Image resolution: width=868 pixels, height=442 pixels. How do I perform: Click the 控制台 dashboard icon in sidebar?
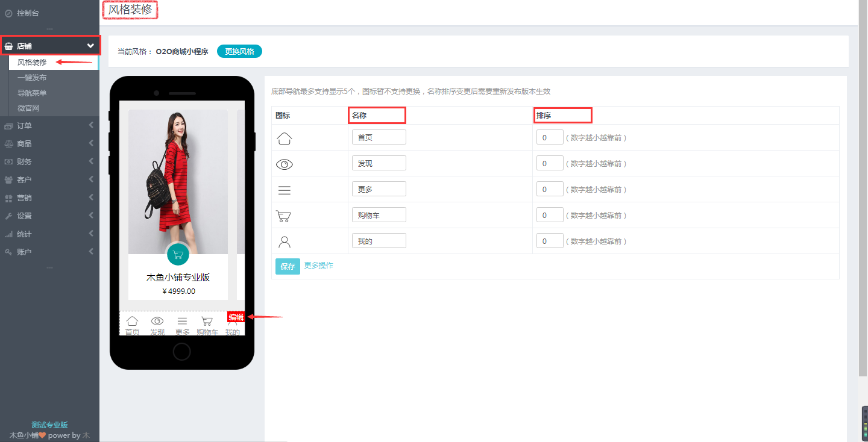coord(8,13)
